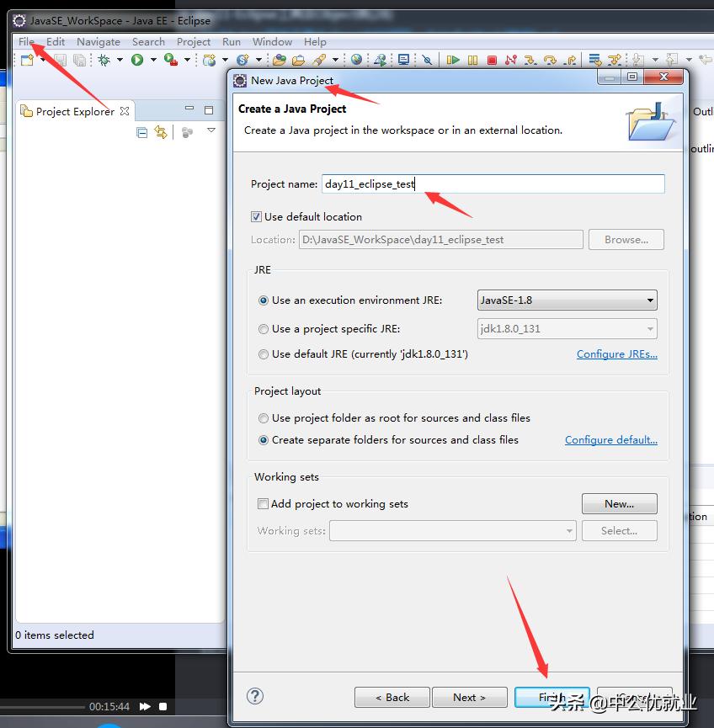Uncheck the Use default location checkbox
The image size is (714, 728).
pyautogui.click(x=258, y=216)
